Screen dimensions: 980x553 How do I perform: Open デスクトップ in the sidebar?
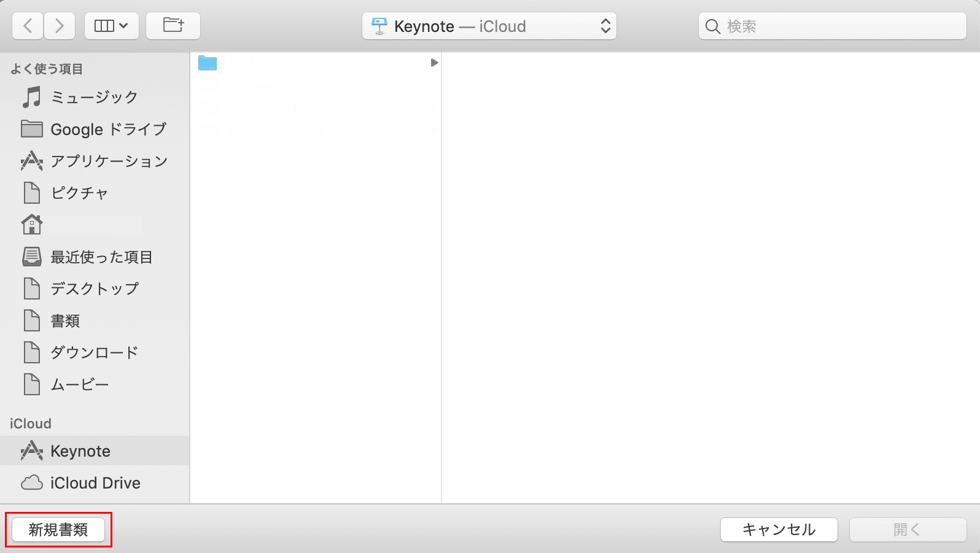[95, 288]
